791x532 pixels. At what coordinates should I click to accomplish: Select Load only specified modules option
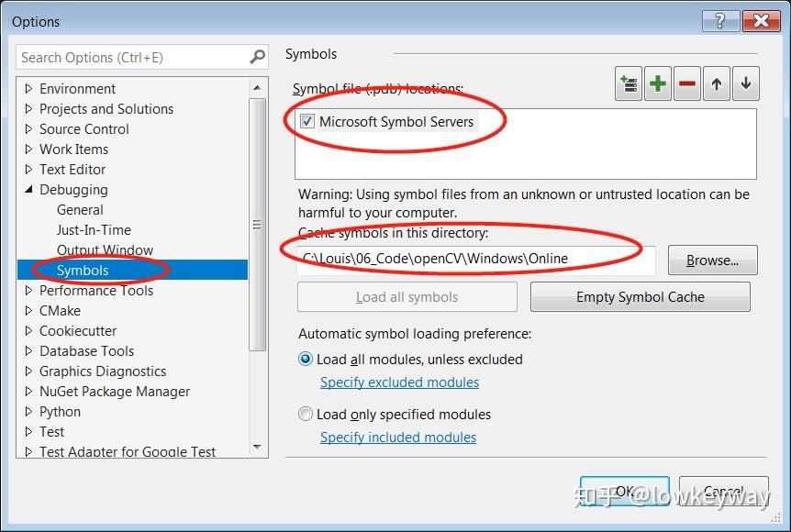click(306, 415)
